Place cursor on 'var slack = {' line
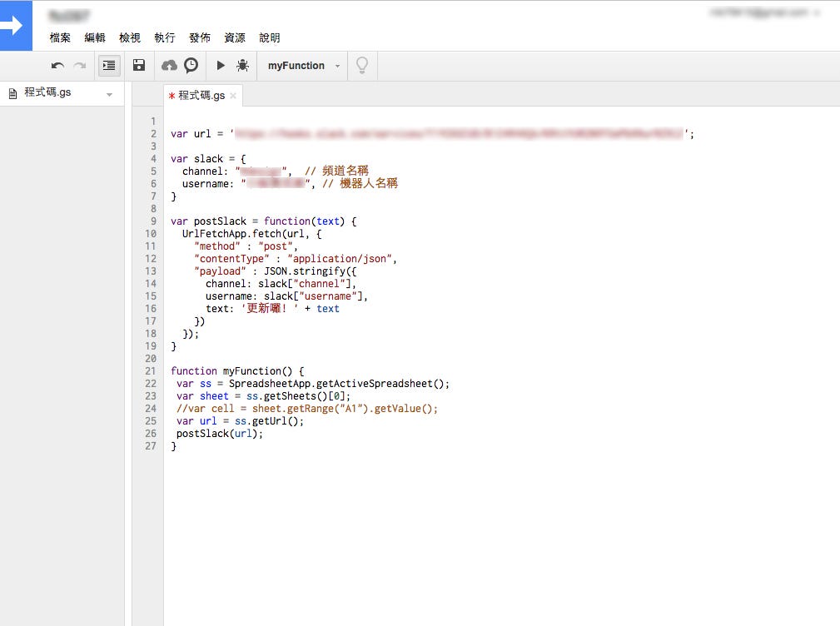The image size is (840, 626). click(x=208, y=159)
